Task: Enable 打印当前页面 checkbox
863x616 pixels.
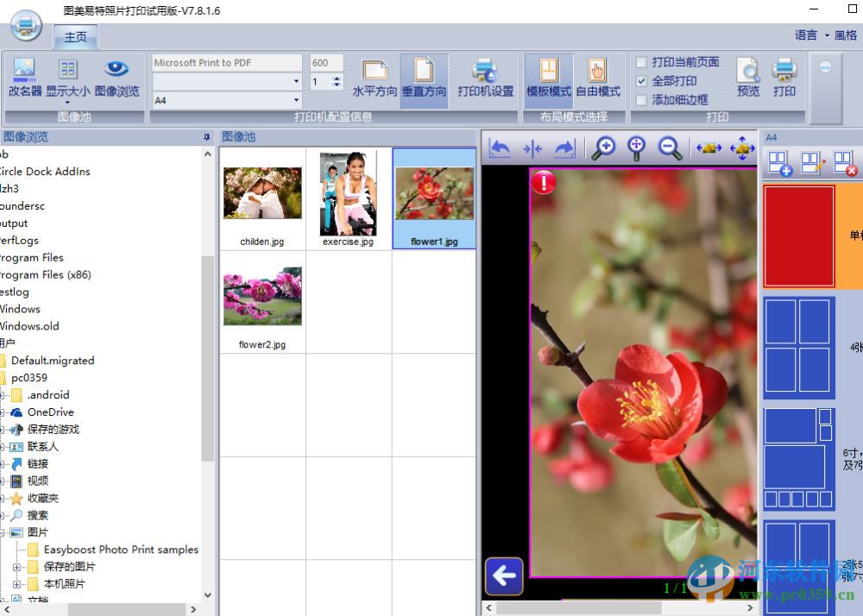Action: pos(641,62)
